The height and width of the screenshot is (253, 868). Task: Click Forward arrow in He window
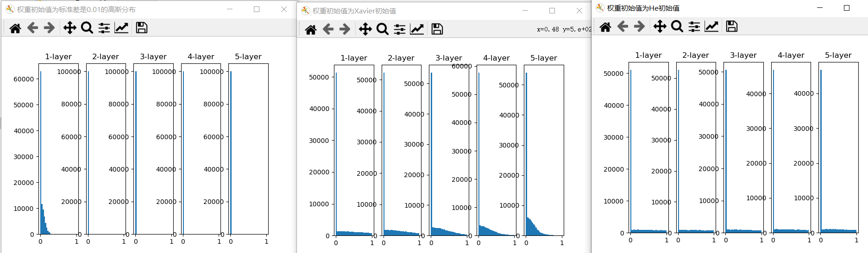639,27
